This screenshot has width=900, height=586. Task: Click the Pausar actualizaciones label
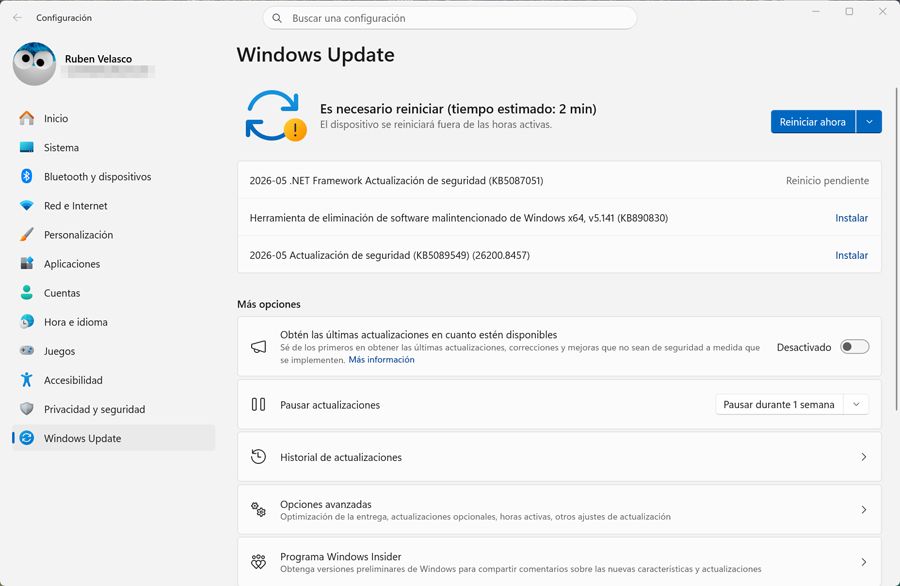point(330,405)
